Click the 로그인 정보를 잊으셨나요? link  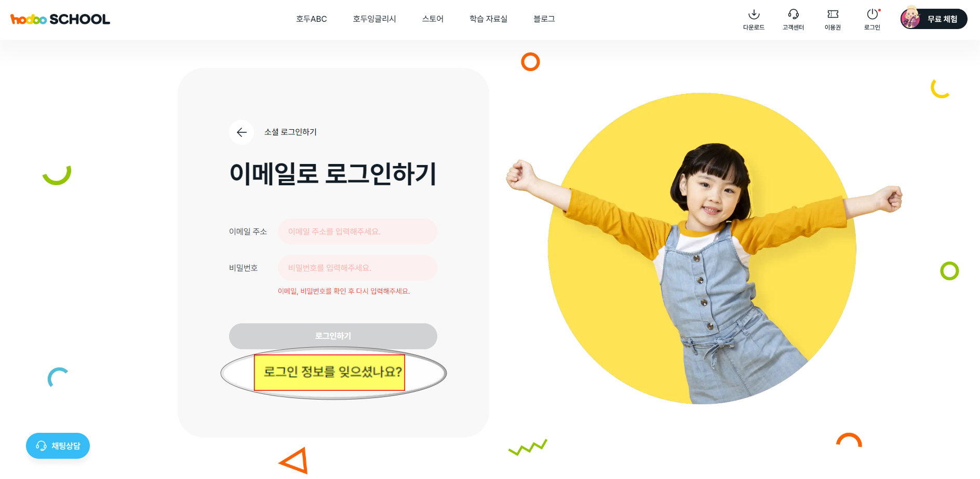[333, 372]
